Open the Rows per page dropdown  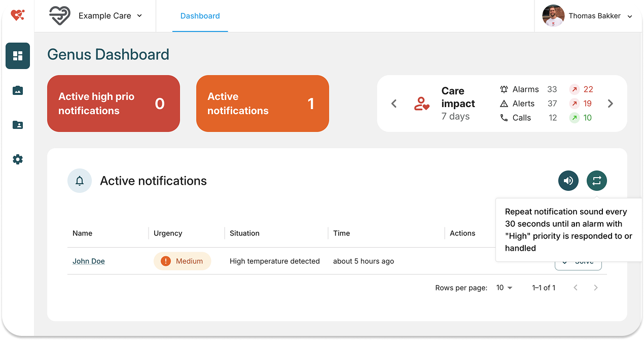(x=504, y=288)
